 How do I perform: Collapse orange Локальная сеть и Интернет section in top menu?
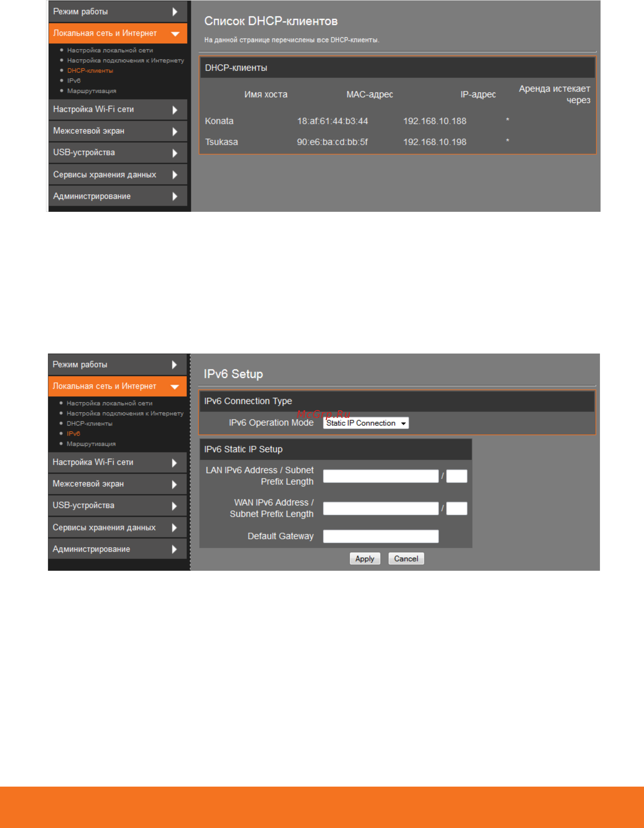point(175,34)
